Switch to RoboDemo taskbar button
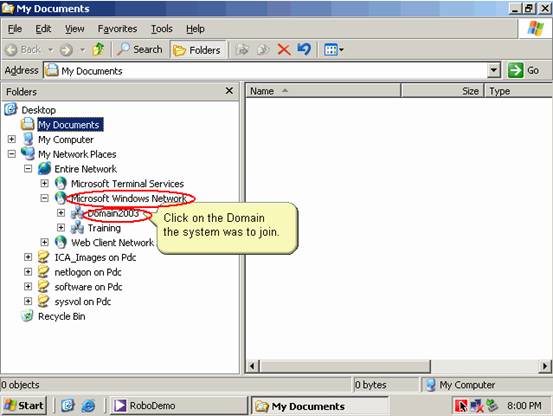The image size is (553, 416). click(179, 406)
